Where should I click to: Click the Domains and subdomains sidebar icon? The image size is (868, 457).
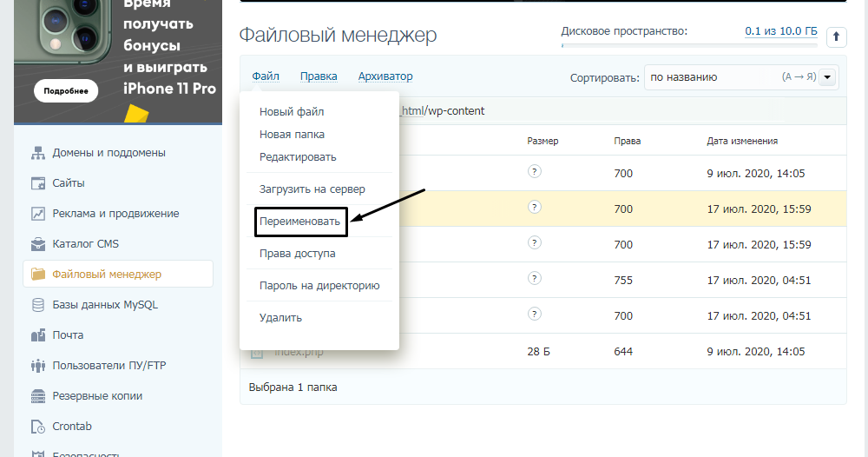(x=37, y=153)
